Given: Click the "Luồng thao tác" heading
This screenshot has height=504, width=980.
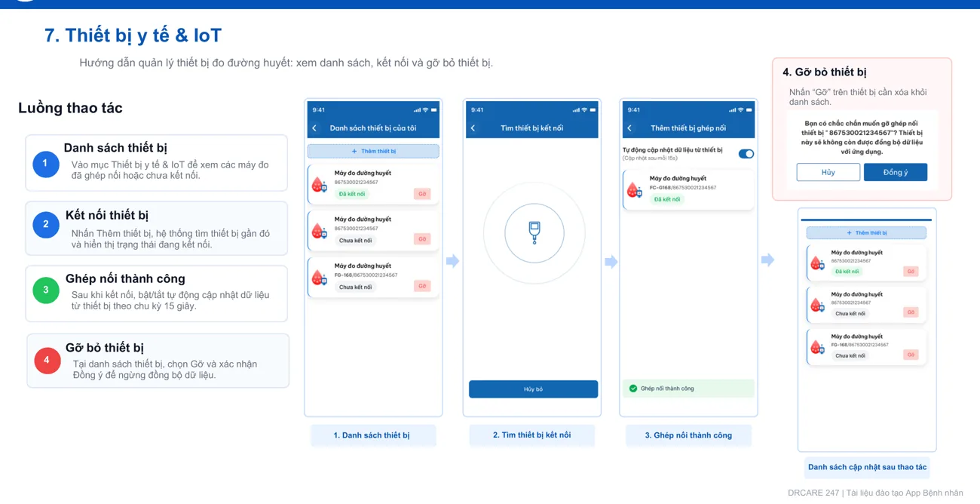Looking at the screenshot, I should click(70, 108).
